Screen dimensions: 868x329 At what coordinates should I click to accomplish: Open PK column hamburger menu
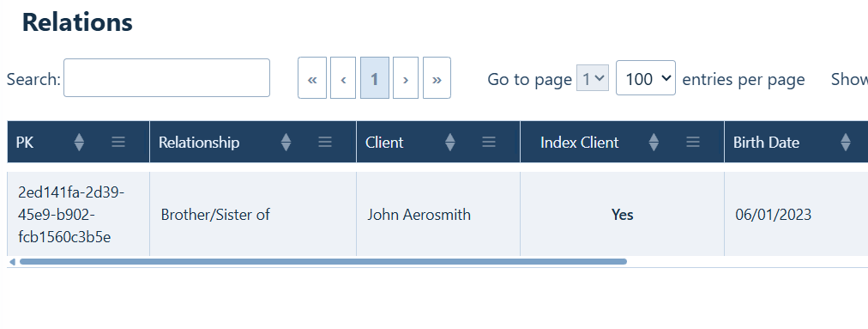(118, 143)
